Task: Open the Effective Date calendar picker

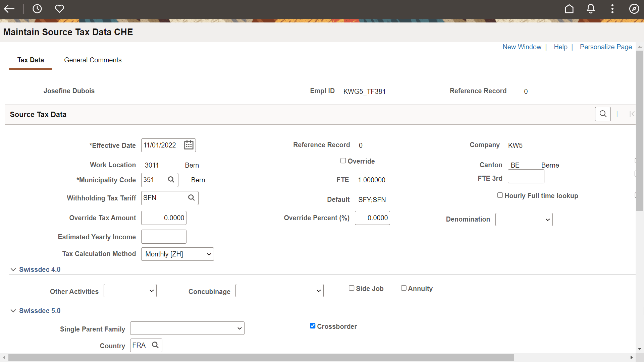Action: (x=189, y=145)
